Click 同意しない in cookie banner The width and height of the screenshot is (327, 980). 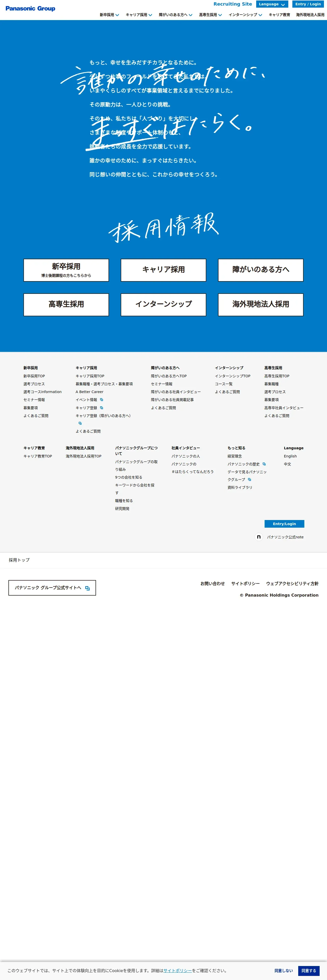click(284, 971)
